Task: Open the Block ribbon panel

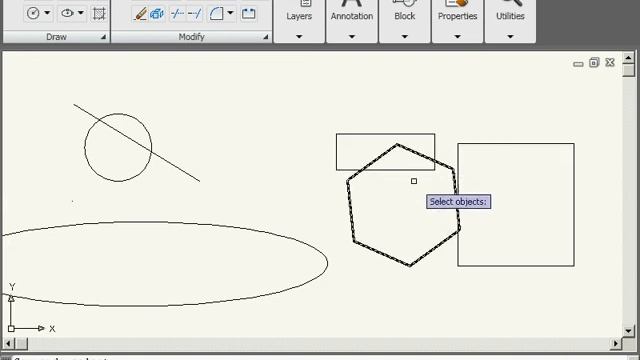Action: tap(404, 20)
